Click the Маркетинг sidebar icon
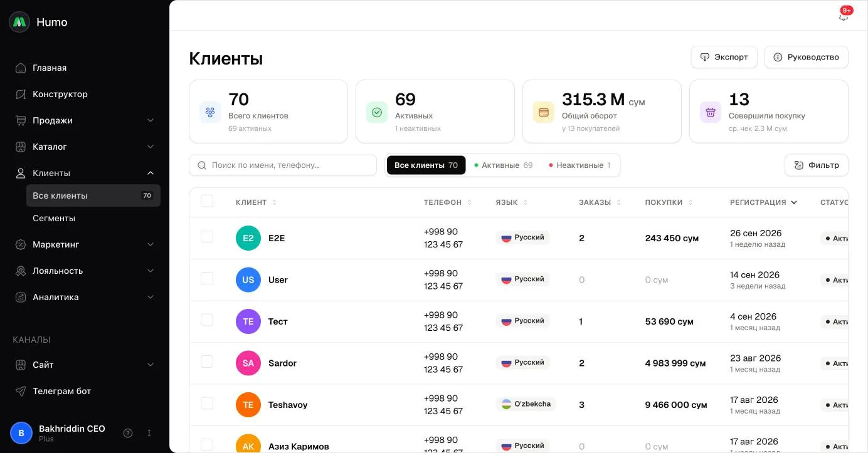This screenshot has height=453, width=868. pyautogui.click(x=21, y=244)
